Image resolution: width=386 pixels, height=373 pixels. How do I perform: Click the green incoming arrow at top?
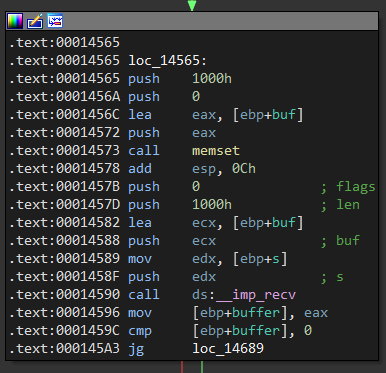click(192, 5)
